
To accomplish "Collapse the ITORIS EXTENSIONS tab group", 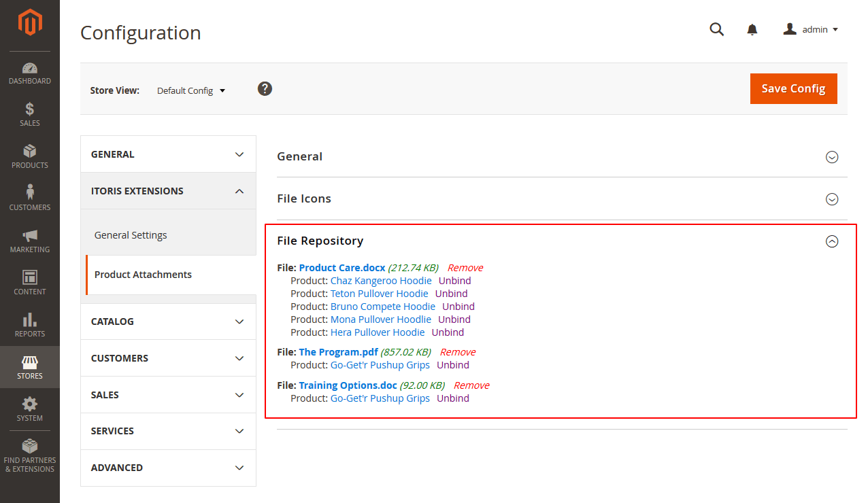I will pos(168,191).
